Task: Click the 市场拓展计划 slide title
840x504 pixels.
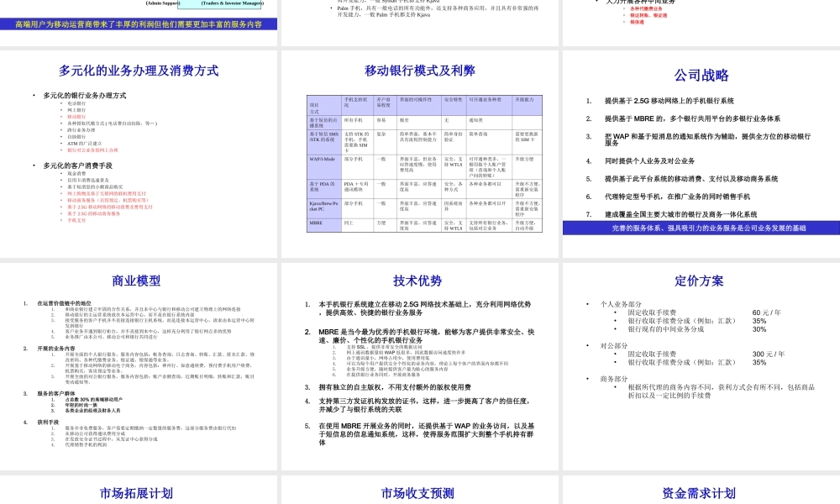Action: [136, 493]
